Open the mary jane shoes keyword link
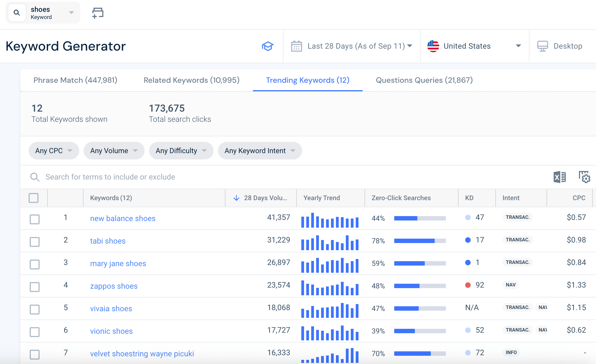The image size is (596, 364). pyautogui.click(x=118, y=264)
